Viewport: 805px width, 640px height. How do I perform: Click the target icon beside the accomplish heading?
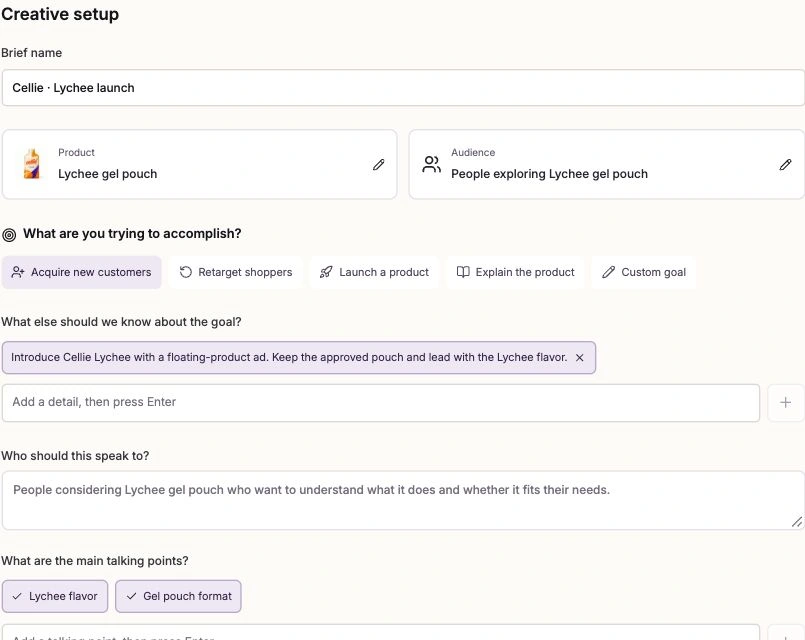point(9,235)
